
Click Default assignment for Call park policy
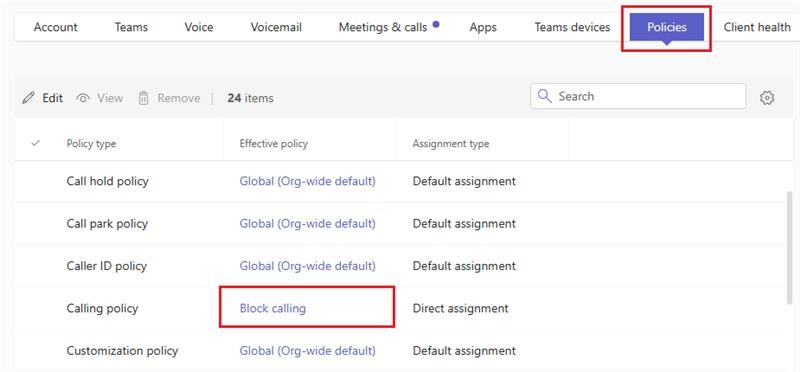click(464, 224)
